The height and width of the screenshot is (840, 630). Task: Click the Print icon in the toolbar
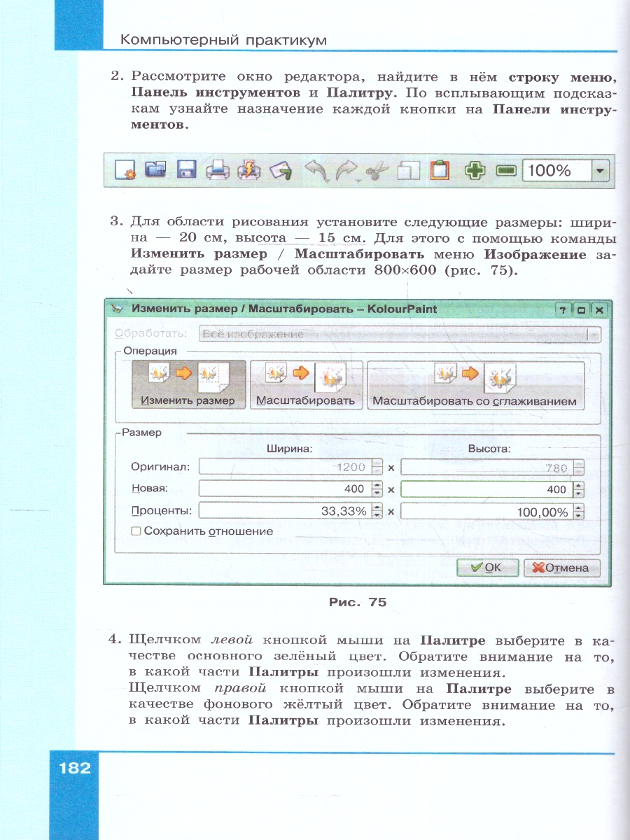click(x=217, y=171)
